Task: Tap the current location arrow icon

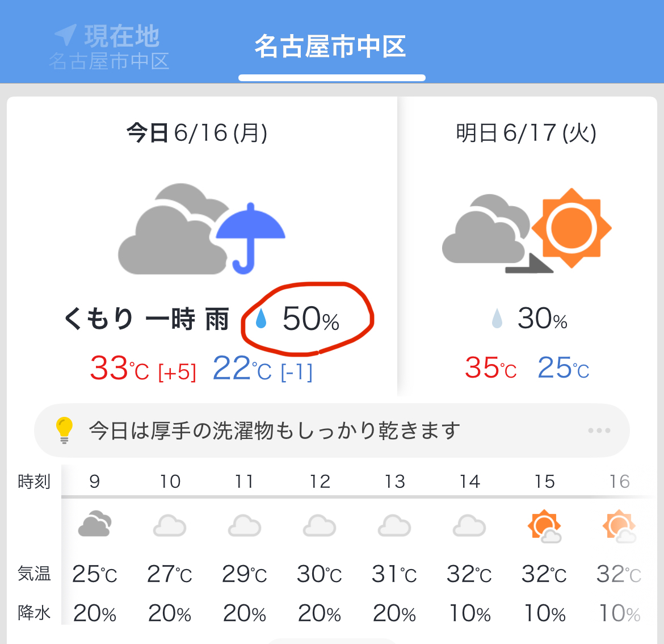Action: tap(66, 35)
